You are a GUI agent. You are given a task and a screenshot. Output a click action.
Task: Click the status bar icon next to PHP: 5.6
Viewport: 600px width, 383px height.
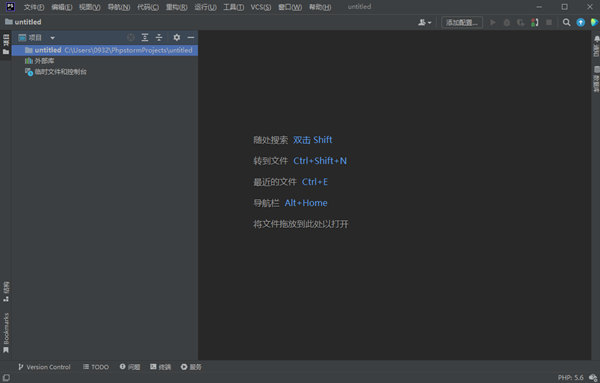coord(593,378)
